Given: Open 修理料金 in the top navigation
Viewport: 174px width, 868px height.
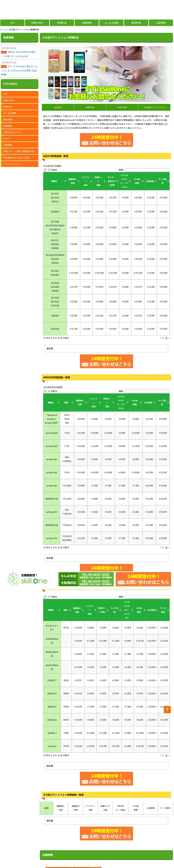Looking at the screenshot, I should [x=62, y=23].
